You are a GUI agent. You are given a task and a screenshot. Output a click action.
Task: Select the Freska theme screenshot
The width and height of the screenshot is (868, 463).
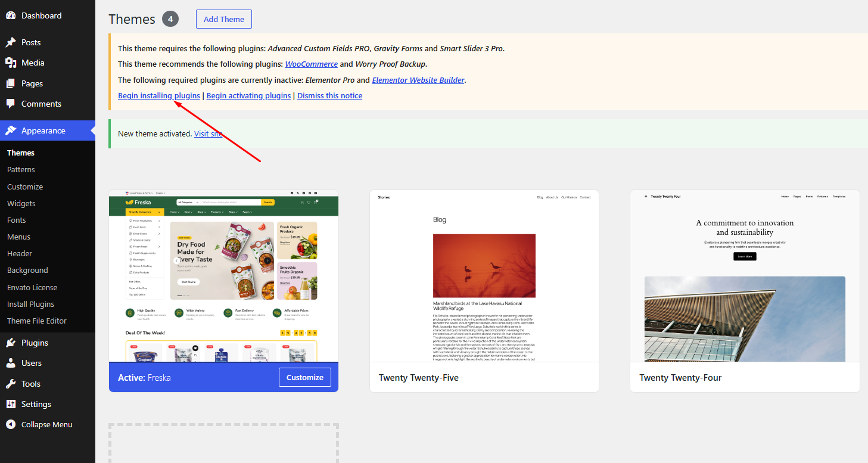click(x=223, y=276)
